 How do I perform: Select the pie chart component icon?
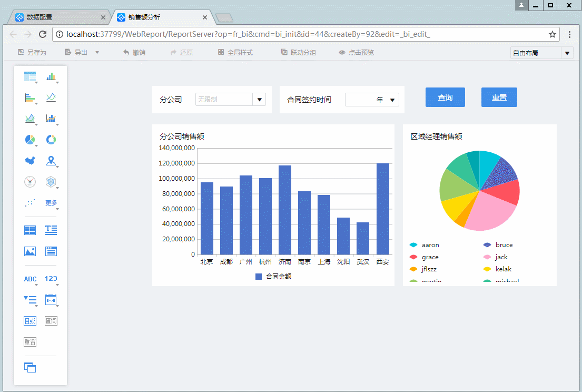(30, 140)
